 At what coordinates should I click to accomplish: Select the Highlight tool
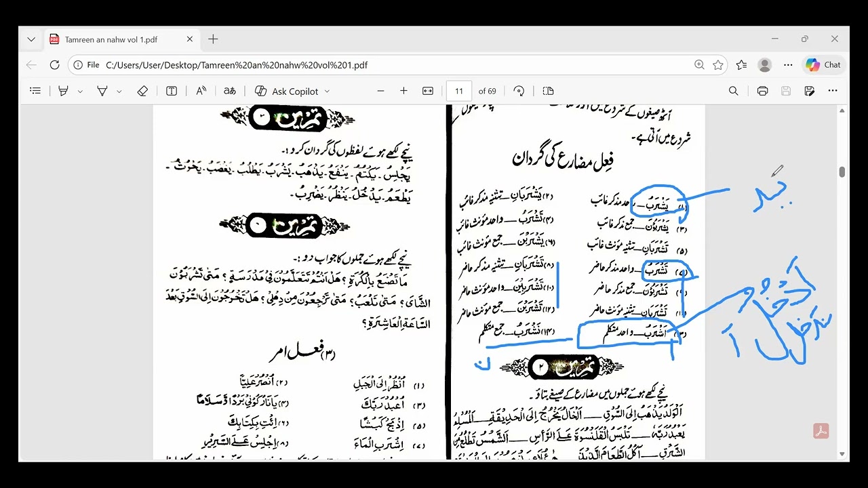click(x=63, y=91)
